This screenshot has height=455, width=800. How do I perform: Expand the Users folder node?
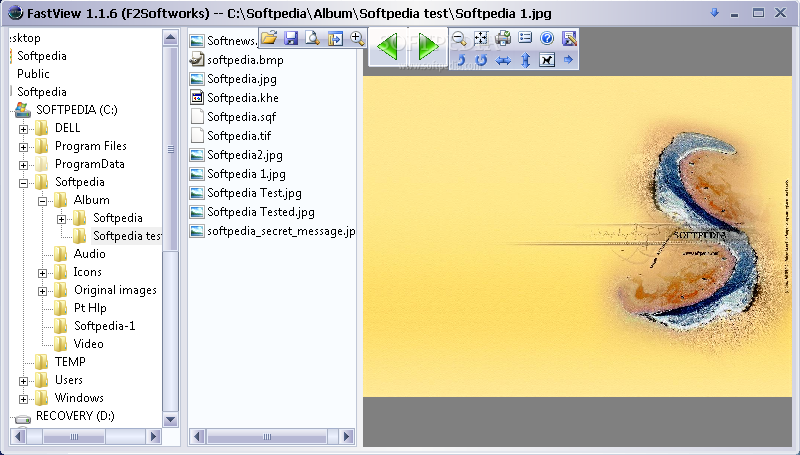coord(23,381)
